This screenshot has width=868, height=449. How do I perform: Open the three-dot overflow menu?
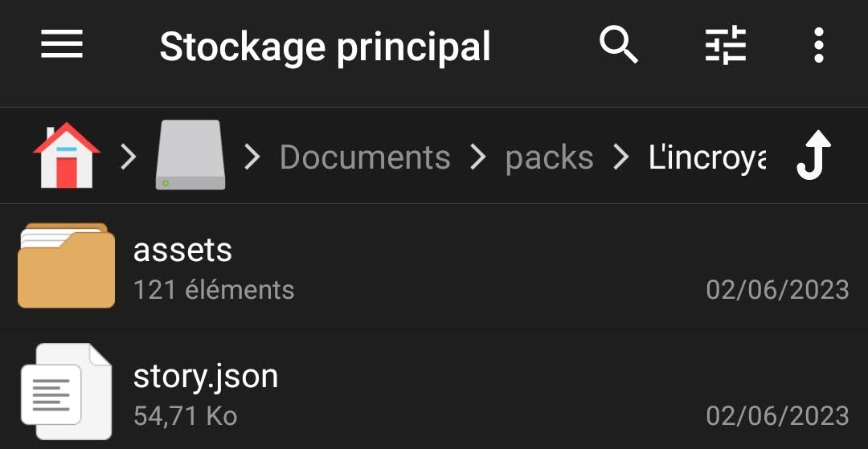(819, 45)
